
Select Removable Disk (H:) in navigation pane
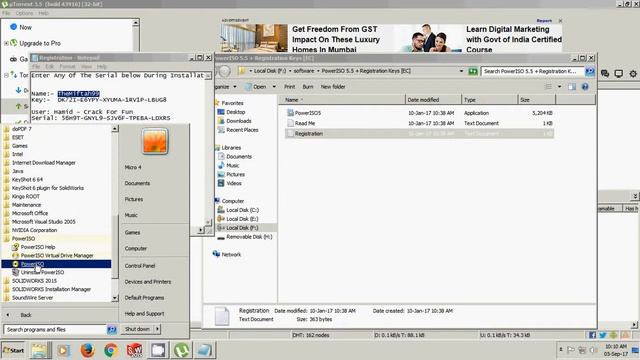249,237
